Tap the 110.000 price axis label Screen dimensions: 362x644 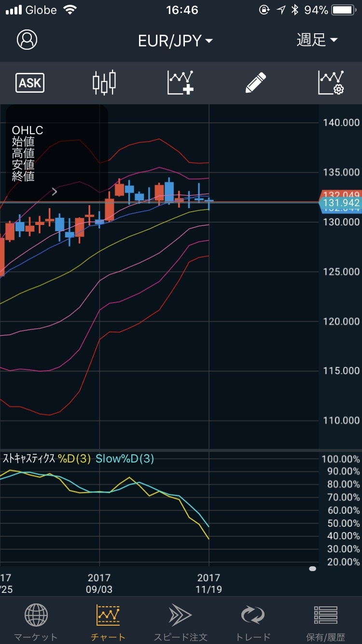(341, 420)
